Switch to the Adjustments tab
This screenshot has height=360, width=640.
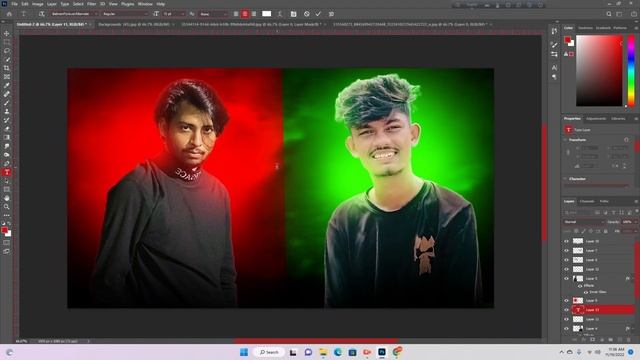[596, 119]
